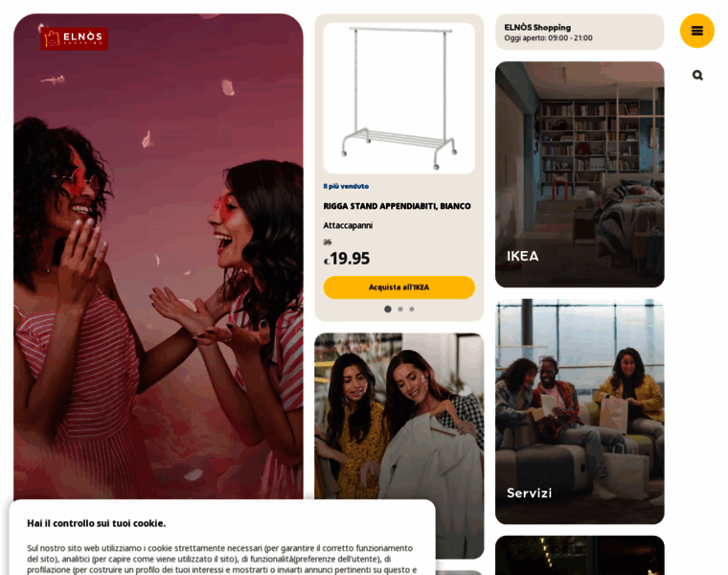The width and height of the screenshot is (728, 575).
Task: Open the dark tile below Servizi
Action: click(x=580, y=555)
